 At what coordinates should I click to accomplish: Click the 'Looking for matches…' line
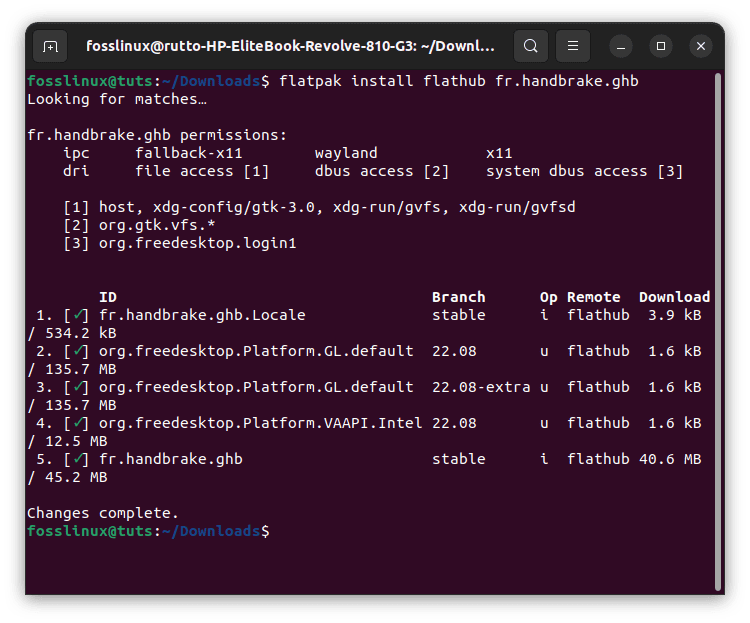(117, 100)
